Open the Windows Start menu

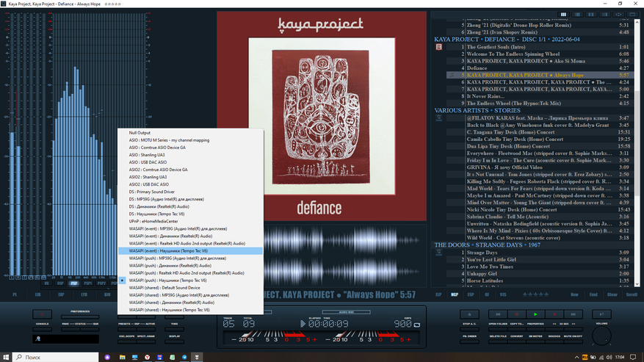6,357
